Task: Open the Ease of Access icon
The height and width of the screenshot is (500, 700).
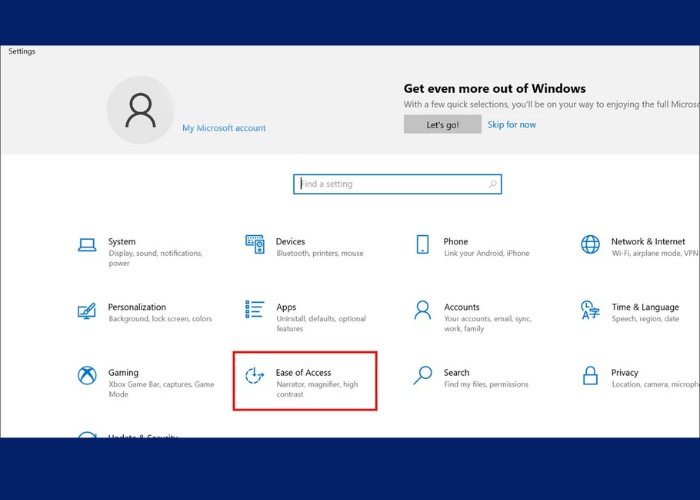Action: coord(255,376)
